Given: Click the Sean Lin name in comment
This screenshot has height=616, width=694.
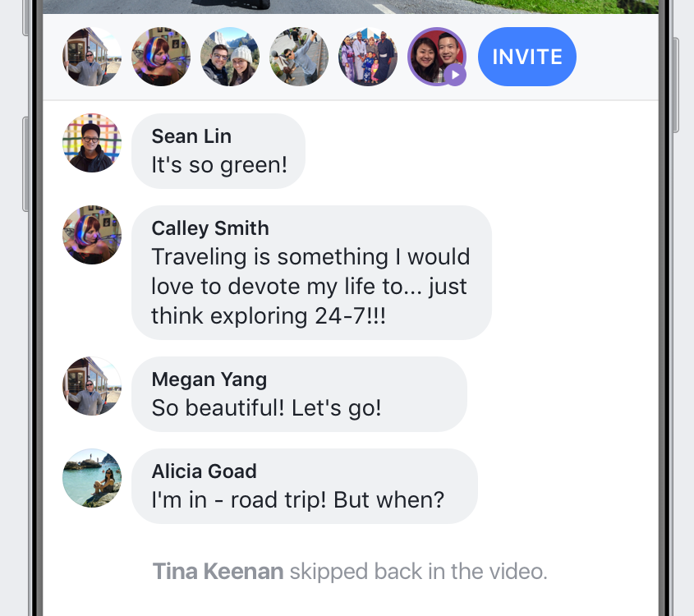Looking at the screenshot, I should pos(191,136).
